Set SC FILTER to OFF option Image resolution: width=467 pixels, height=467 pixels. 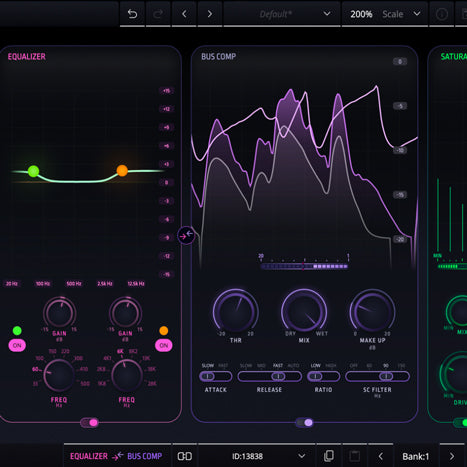click(x=354, y=366)
